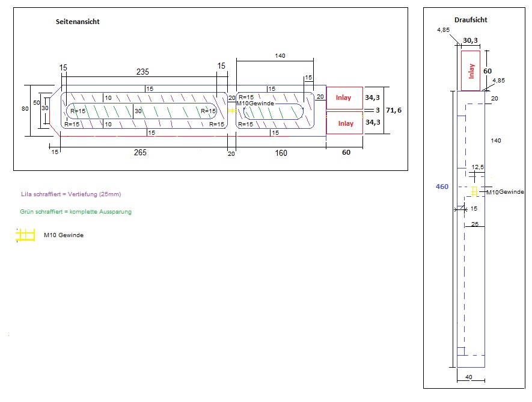The width and height of the screenshot is (532, 402).
Task: Click the Seitenansicht title
Action: point(78,22)
